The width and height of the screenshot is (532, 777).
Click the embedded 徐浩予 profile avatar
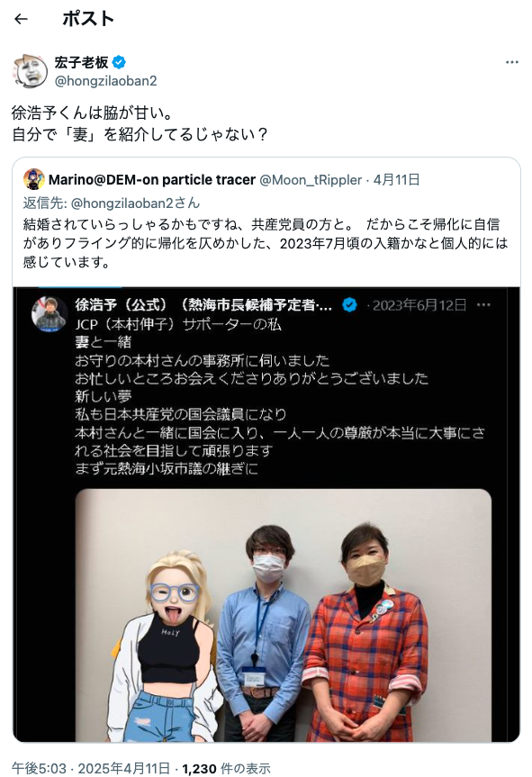pyautogui.click(x=50, y=313)
